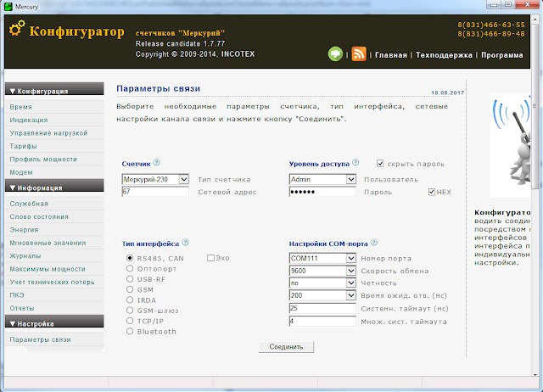
Task: Click the gear logo next to Конфигуратор
Action: pyautogui.click(x=17, y=28)
